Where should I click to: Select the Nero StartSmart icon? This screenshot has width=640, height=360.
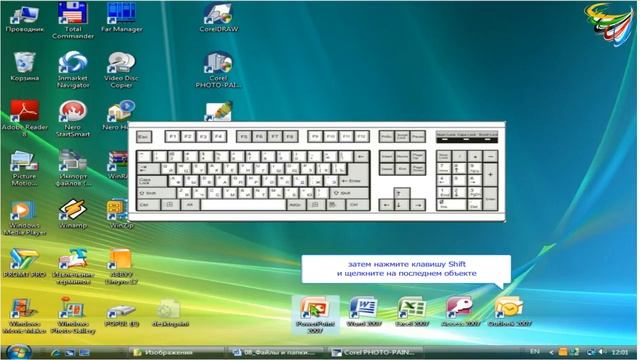73,118
